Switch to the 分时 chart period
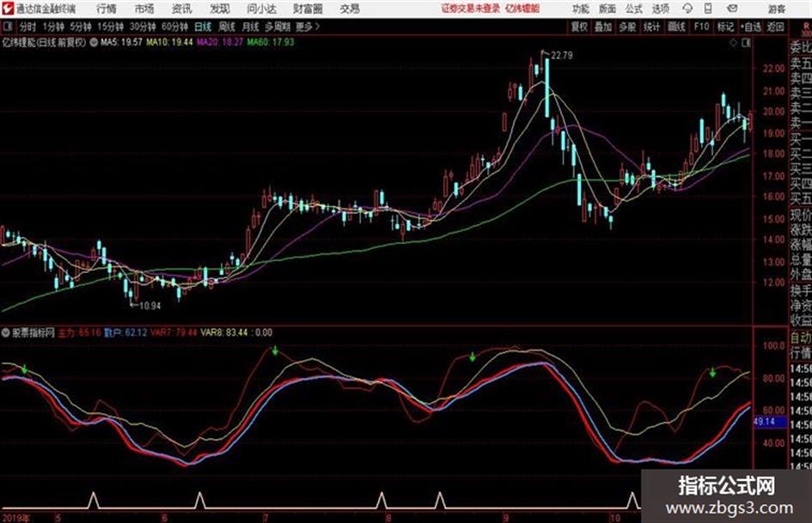Viewport: 812px width, 523px height. tap(27, 27)
